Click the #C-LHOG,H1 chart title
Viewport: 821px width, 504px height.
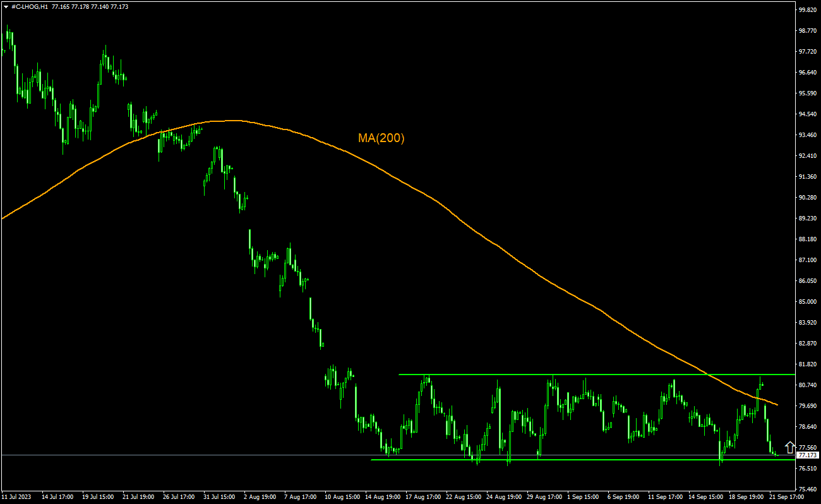(29, 6)
